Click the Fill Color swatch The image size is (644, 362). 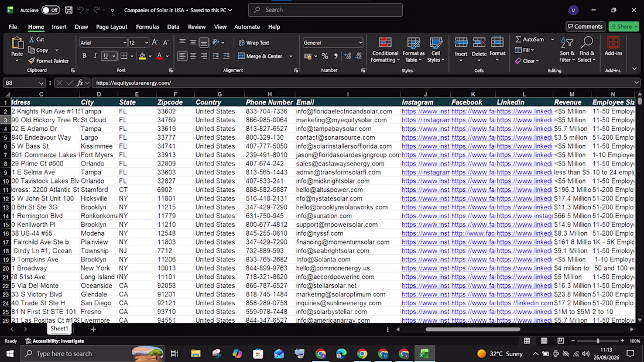pyautogui.click(x=142, y=56)
